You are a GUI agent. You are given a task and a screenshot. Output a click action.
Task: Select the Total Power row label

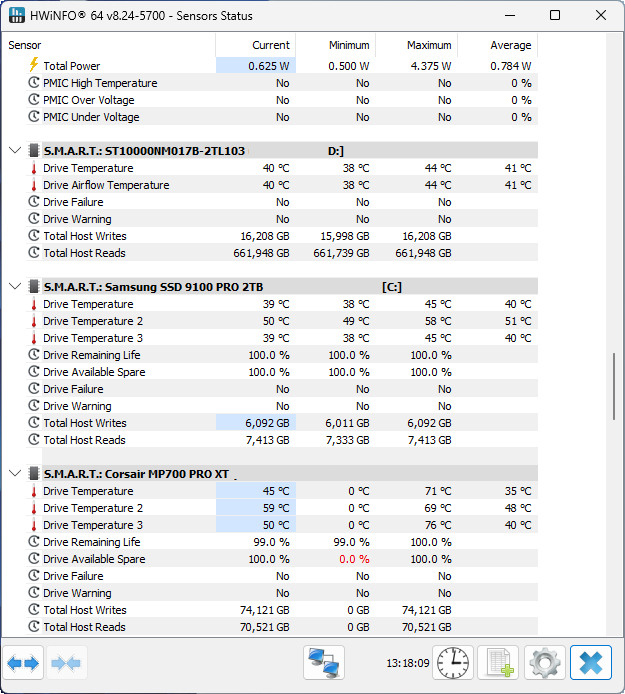[x=72, y=66]
